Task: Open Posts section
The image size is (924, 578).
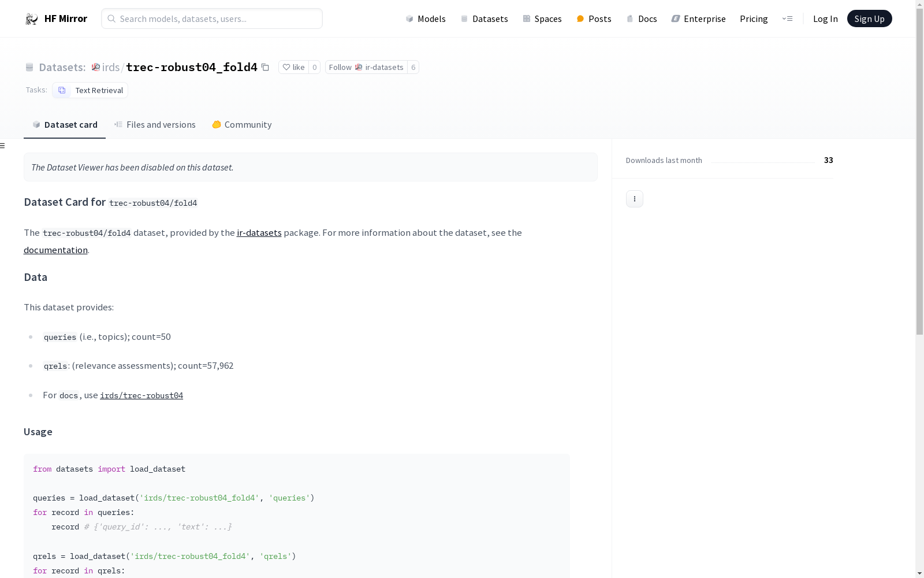Action: click(x=594, y=18)
